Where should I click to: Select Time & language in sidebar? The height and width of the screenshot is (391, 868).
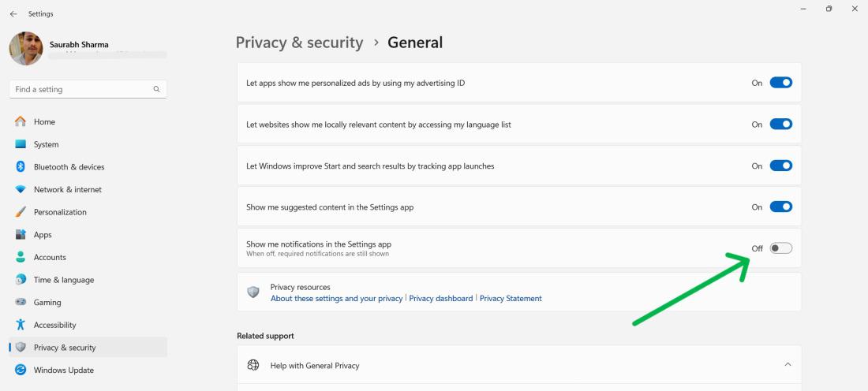coord(63,280)
